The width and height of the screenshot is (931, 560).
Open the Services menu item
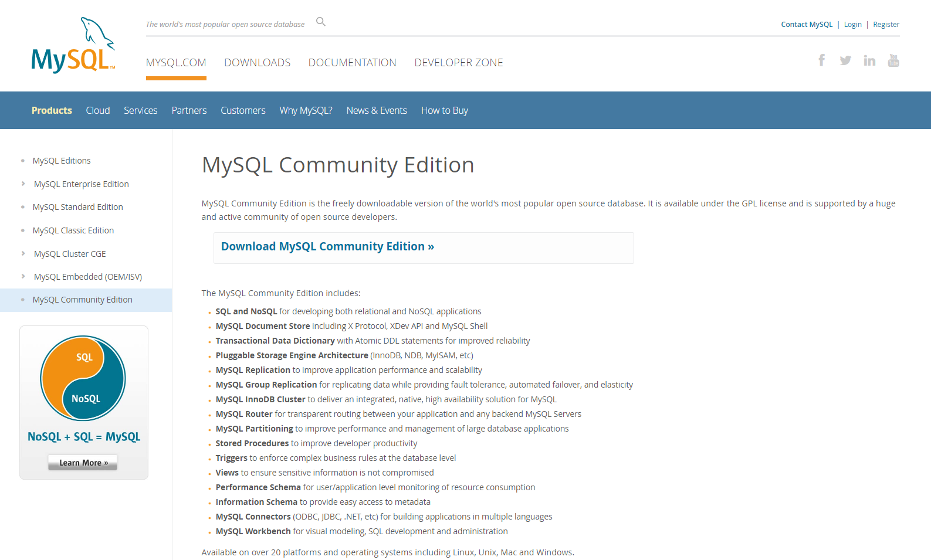[x=141, y=110]
